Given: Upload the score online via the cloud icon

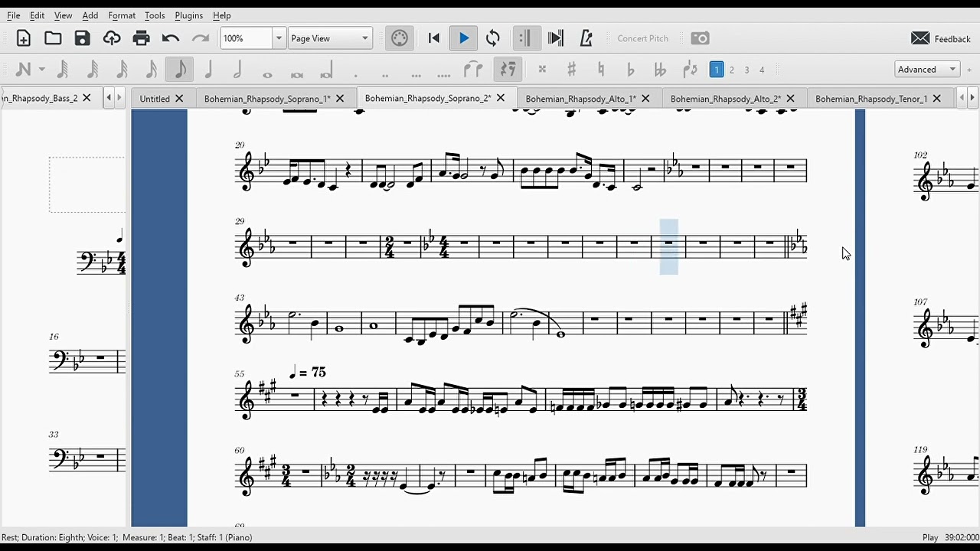Looking at the screenshot, I should pos(112,38).
